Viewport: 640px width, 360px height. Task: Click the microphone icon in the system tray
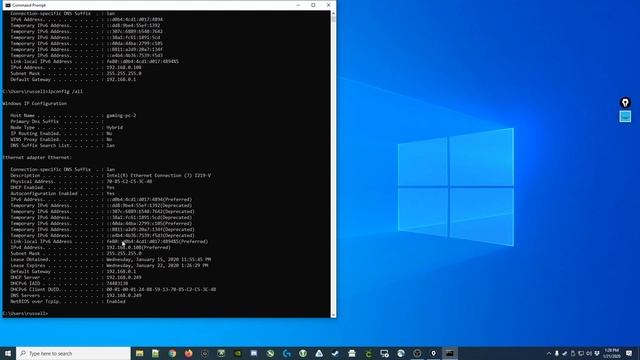coord(556,353)
